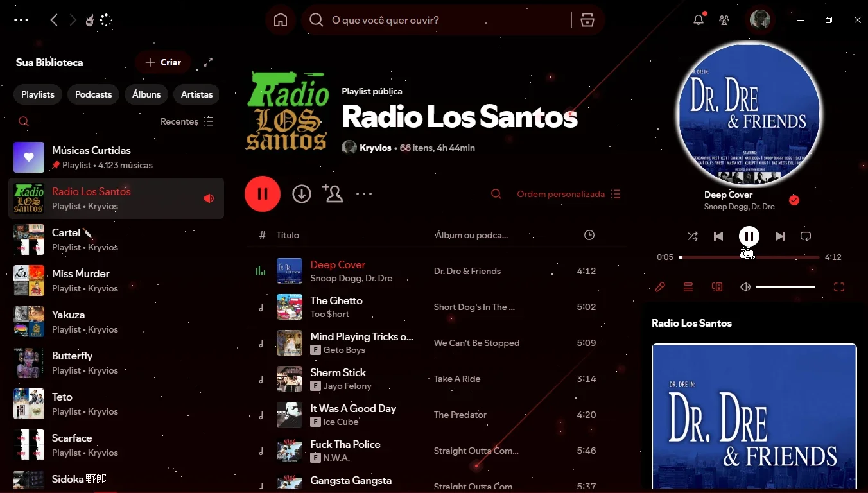Toggle shuffle mode
Viewport: 868px width, 493px height.
pos(692,236)
